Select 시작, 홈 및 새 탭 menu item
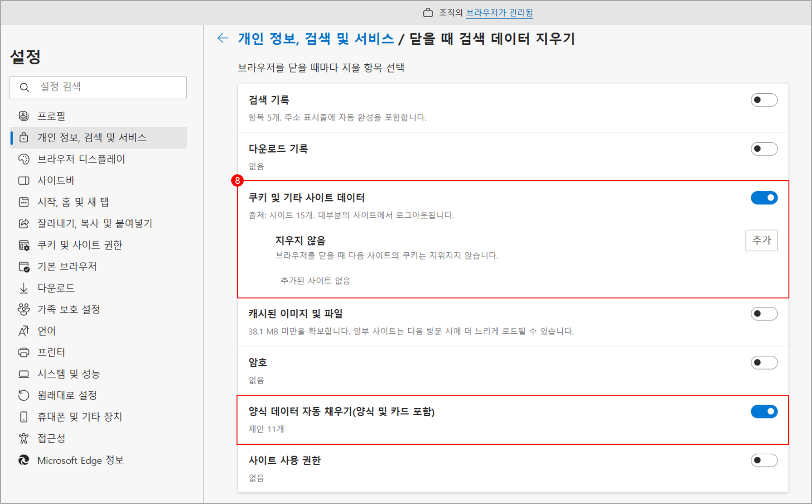Image resolution: width=812 pixels, height=504 pixels. click(x=73, y=202)
